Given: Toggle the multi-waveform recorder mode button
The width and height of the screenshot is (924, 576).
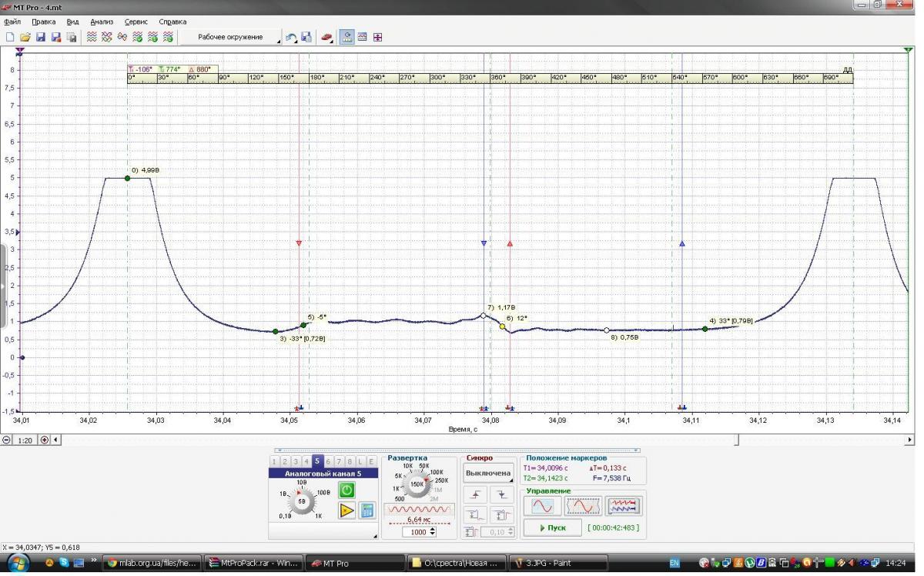Looking at the screenshot, I should pos(623,506).
